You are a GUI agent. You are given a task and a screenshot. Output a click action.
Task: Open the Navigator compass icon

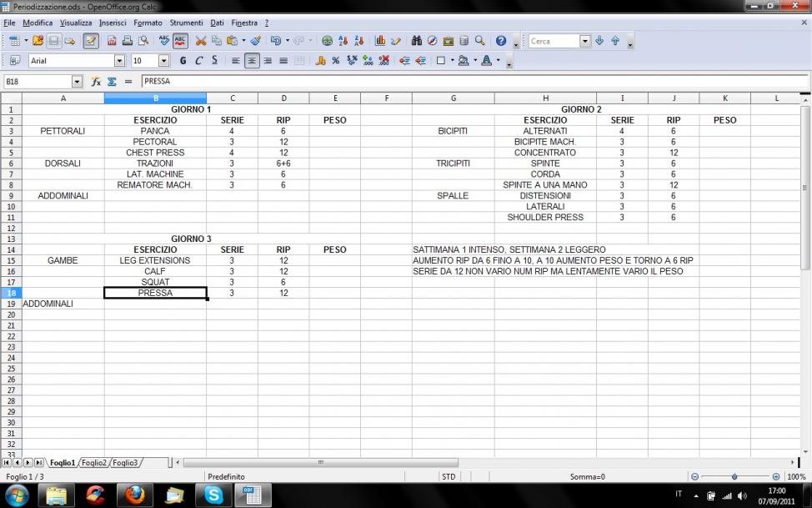coord(433,41)
